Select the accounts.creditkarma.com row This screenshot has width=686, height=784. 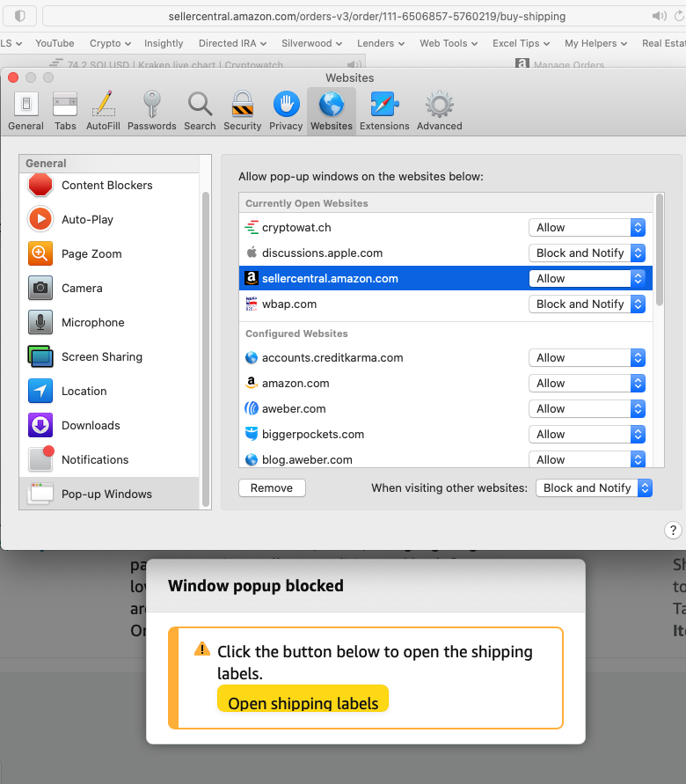pos(446,357)
